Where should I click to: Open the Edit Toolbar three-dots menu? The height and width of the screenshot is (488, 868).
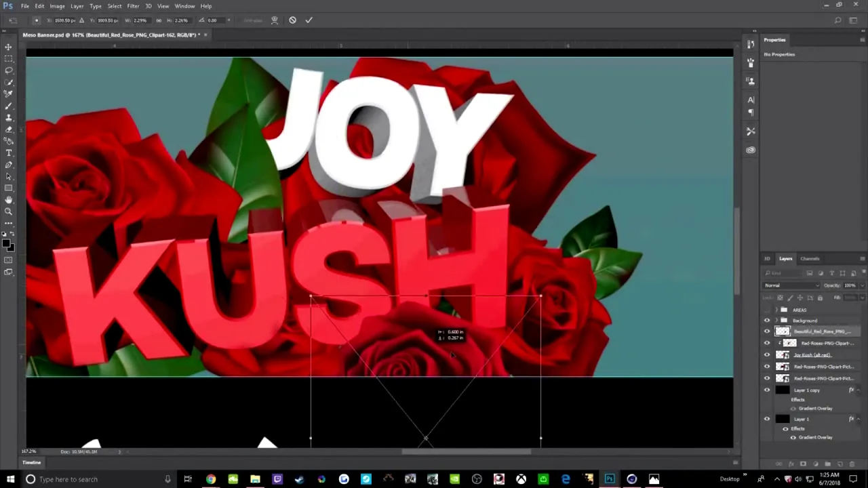(8, 223)
